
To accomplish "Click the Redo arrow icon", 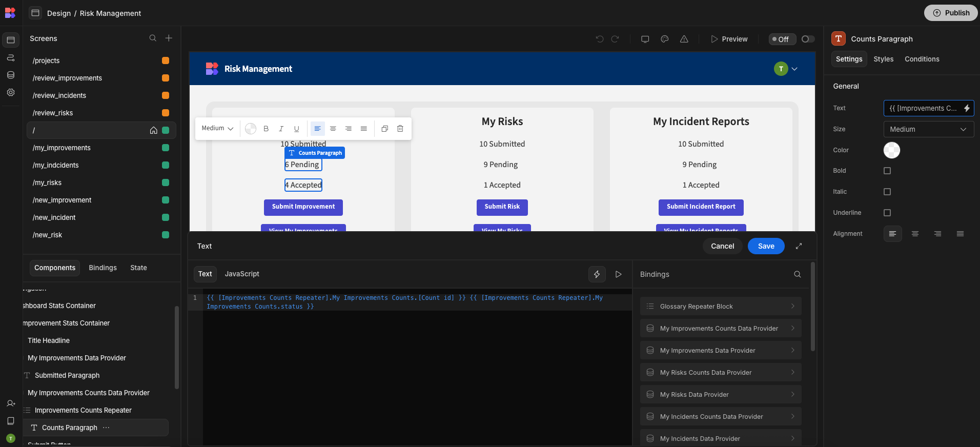I will tap(615, 39).
